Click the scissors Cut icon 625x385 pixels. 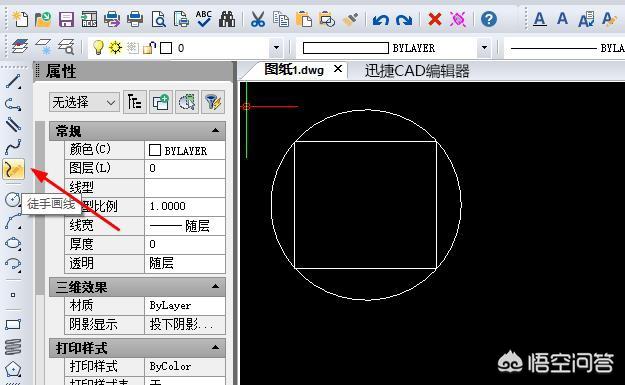257,19
